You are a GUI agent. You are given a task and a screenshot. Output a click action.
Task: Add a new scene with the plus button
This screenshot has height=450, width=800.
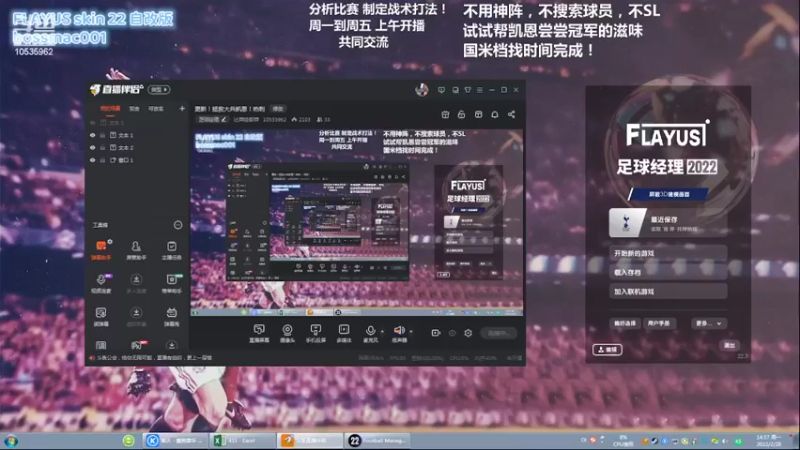[x=182, y=109]
